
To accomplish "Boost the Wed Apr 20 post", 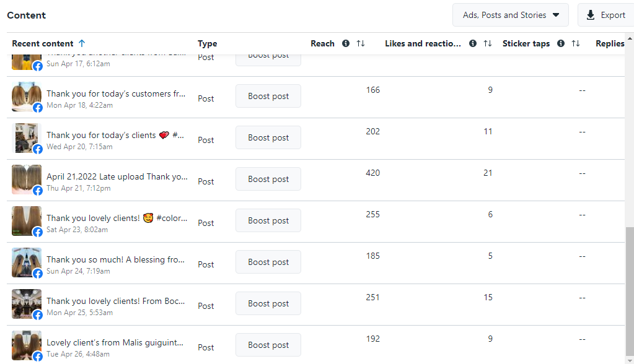I will click(x=268, y=137).
